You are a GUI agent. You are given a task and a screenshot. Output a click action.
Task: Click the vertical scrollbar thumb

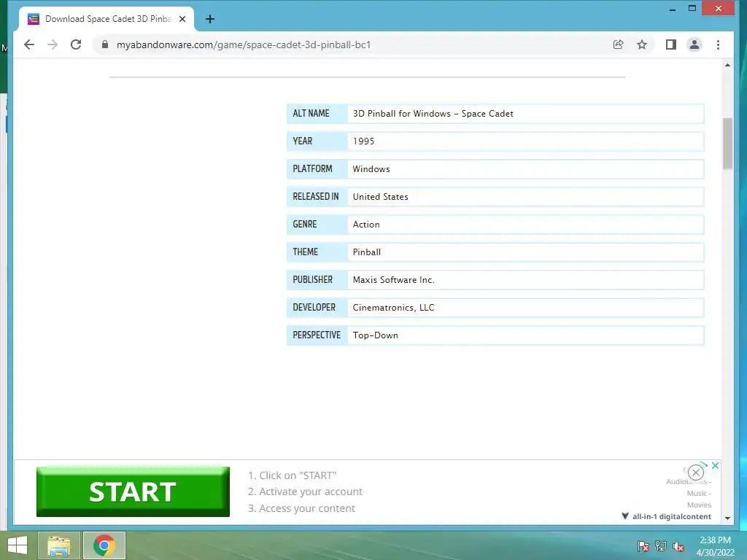coord(727,144)
